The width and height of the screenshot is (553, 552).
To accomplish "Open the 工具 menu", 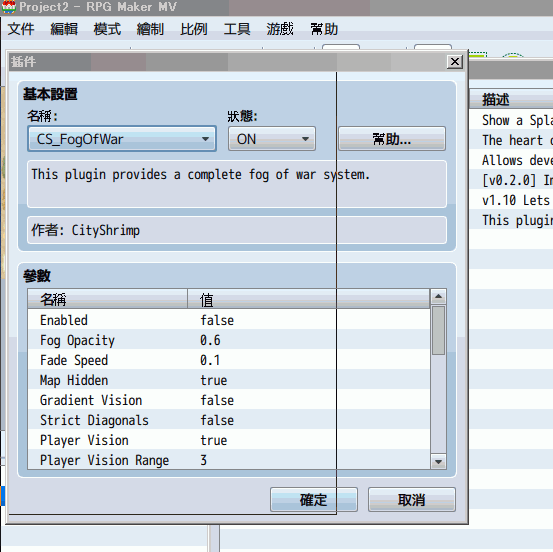I will [x=237, y=29].
